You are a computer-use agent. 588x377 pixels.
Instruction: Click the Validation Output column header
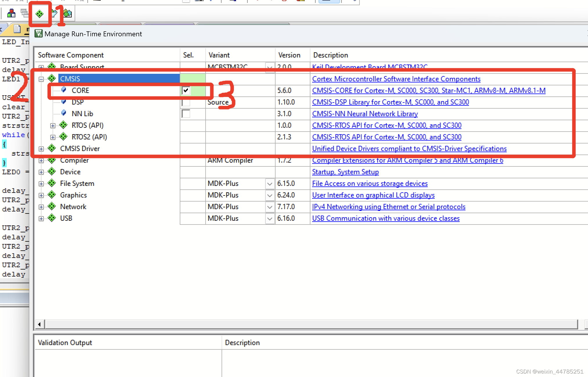(x=128, y=342)
